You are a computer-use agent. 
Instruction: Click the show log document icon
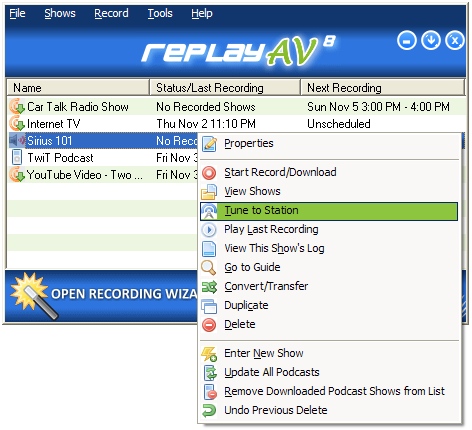(x=209, y=249)
